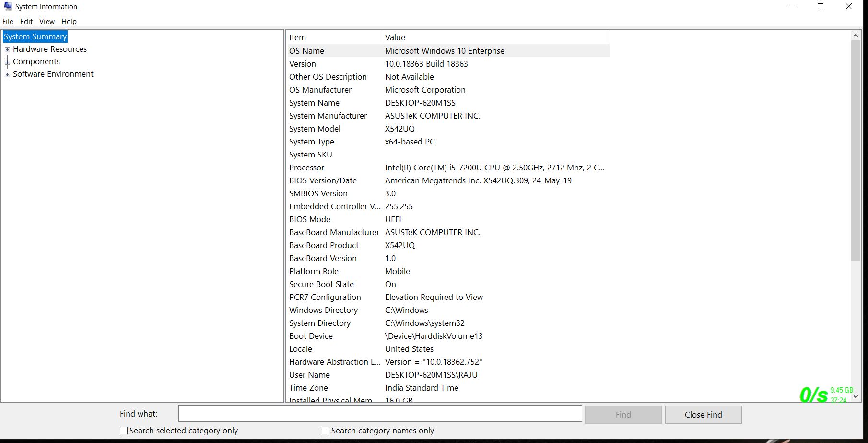Click the value Microsoft Windows 10 Enterprise
This screenshot has height=443, width=868.
[x=445, y=51]
